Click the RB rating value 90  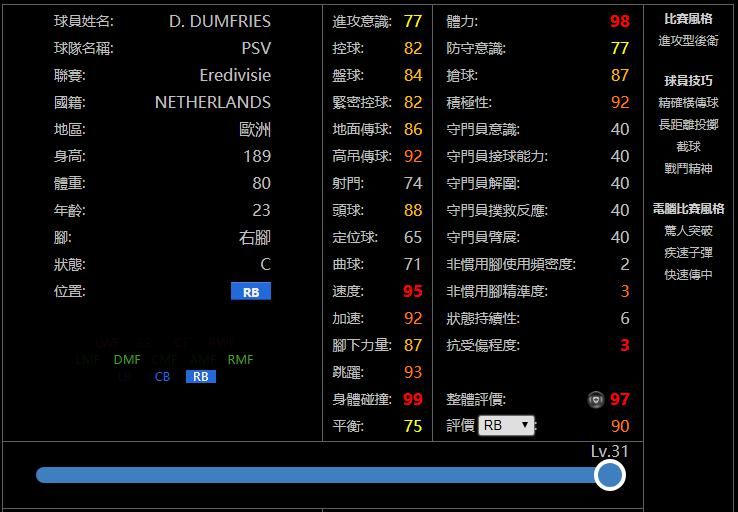tap(620, 426)
